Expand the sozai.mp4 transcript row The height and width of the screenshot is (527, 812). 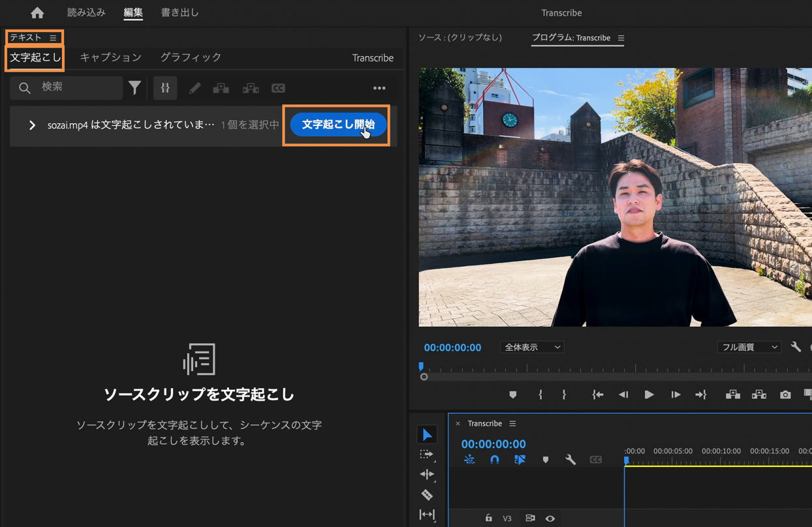[31, 125]
